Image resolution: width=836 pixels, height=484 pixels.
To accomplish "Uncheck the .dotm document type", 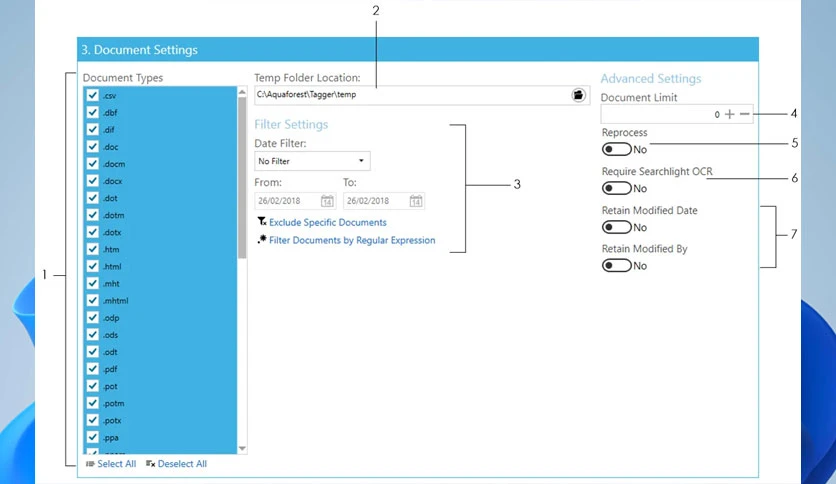I will [x=93, y=214].
